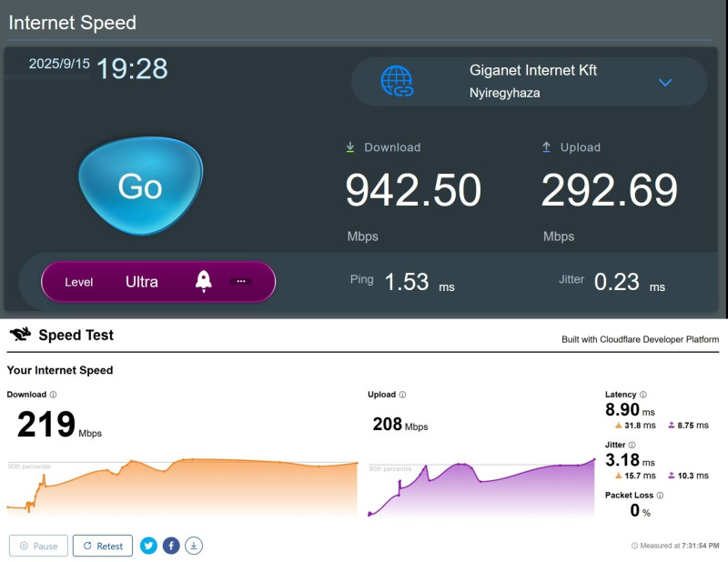Click the purple upload speed graph
The width and height of the screenshot is (728, 562).
[x=481, y=488]
